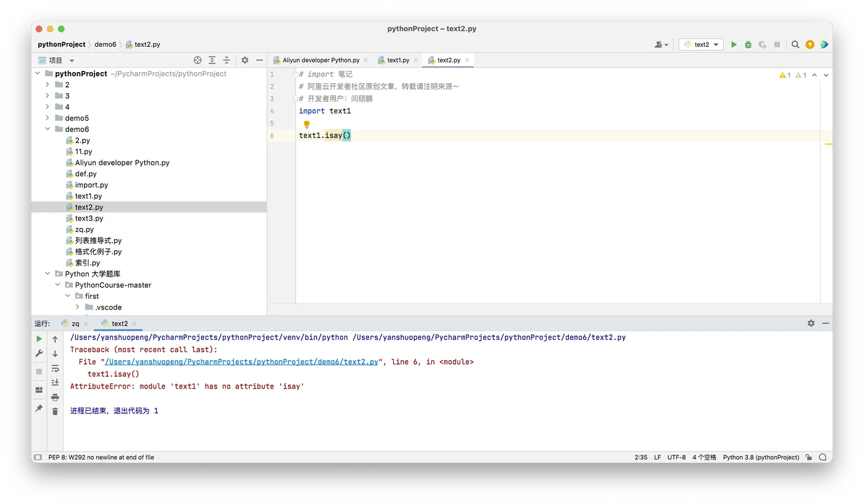Screen dimensions: 864x504
Task: Expand the demo5 folder
Action: click(x=48, y=118)
